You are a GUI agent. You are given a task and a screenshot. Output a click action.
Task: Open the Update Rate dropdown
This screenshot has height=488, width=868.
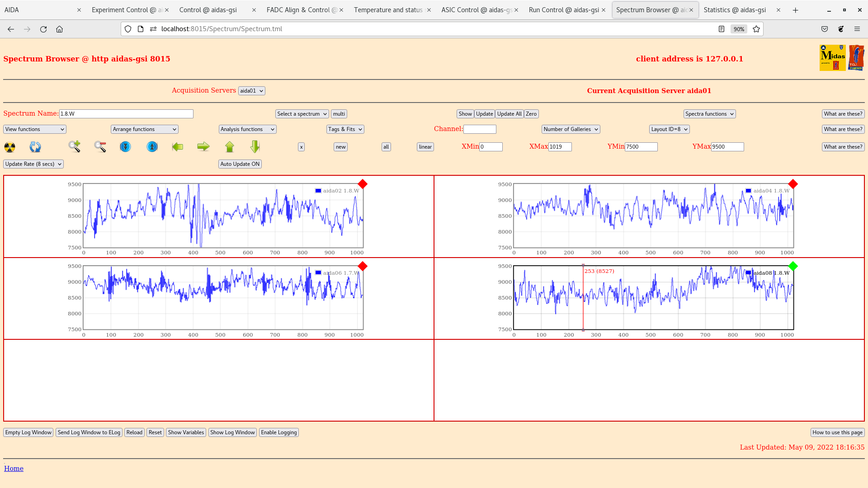(x=33, y=164)
